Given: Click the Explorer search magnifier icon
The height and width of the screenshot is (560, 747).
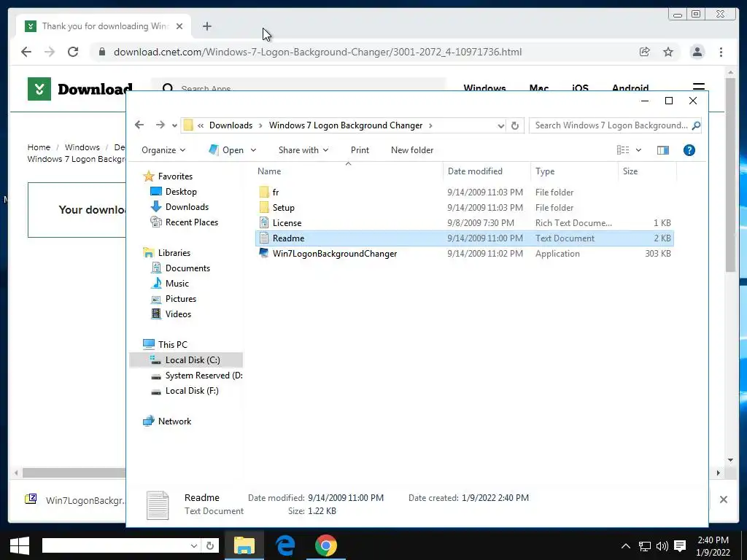Looking at the screenshot, I should click(x=695, y=125).
